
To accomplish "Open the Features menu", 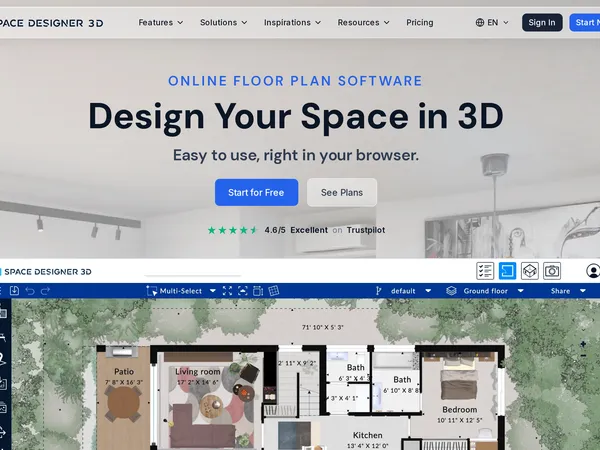I will coord(161,23).
